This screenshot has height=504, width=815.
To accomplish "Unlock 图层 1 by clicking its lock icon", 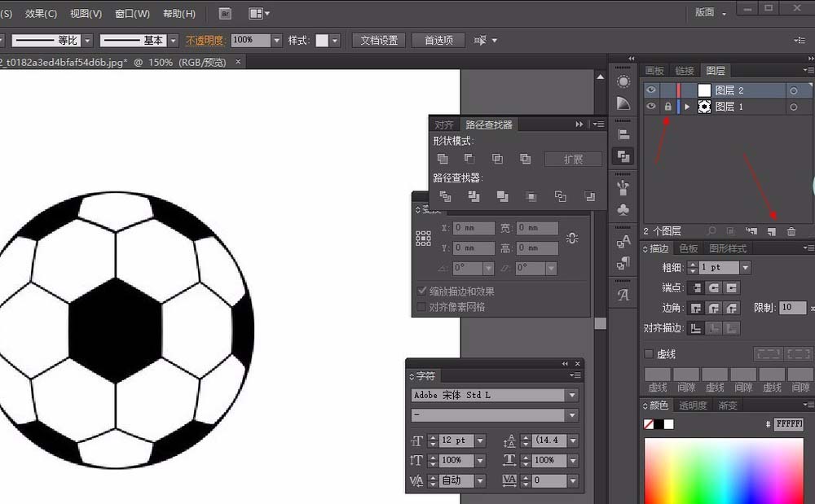I will [x=668, y=107].
